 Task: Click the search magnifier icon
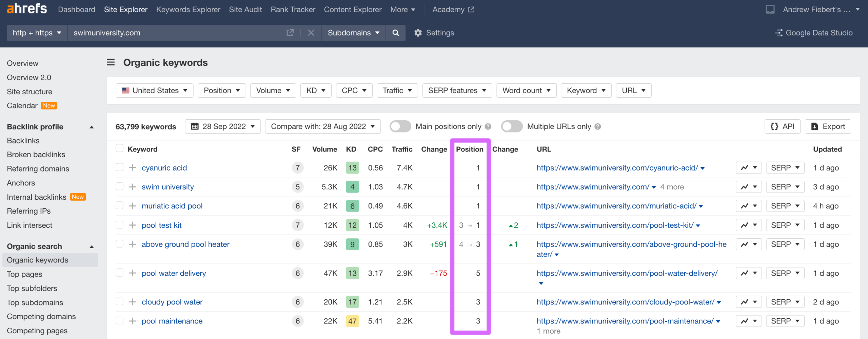pos(396,33)
